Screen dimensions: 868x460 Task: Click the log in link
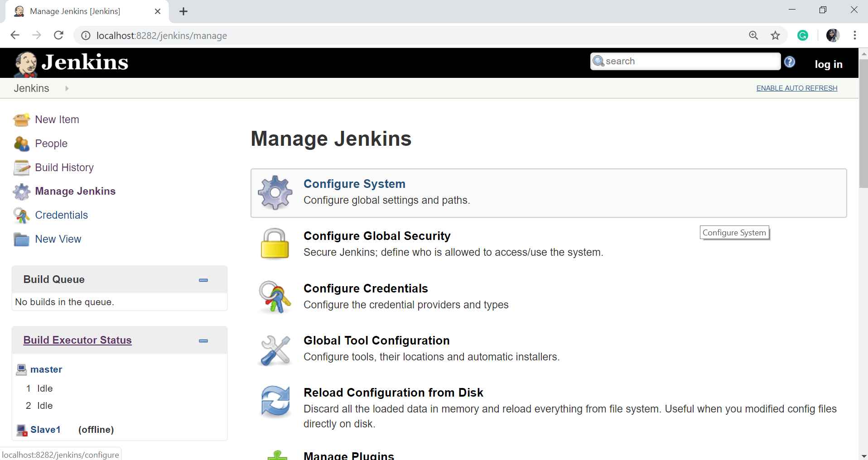tap(829, 64)
